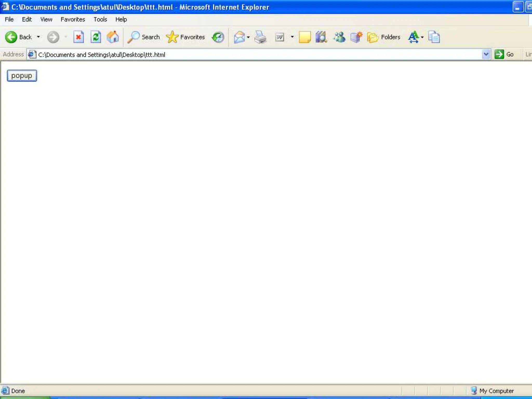The width and height of the screenshot is (532, 399).
Task: Expand the address bar dropdown arrow
Action: tap(486, 55)
